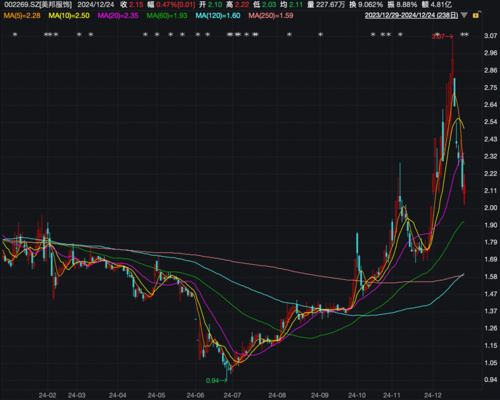The width and height of the screenshot is (500, 400).
Task: Click the stock code 002269.SZ title
Action: tap(38, 5)
